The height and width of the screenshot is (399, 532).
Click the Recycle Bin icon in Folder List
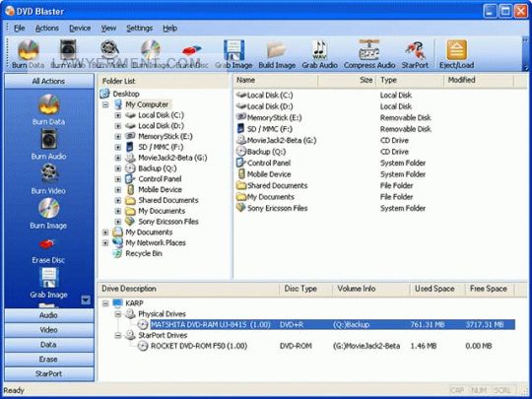pyautogui.click(x=117, y=253)
